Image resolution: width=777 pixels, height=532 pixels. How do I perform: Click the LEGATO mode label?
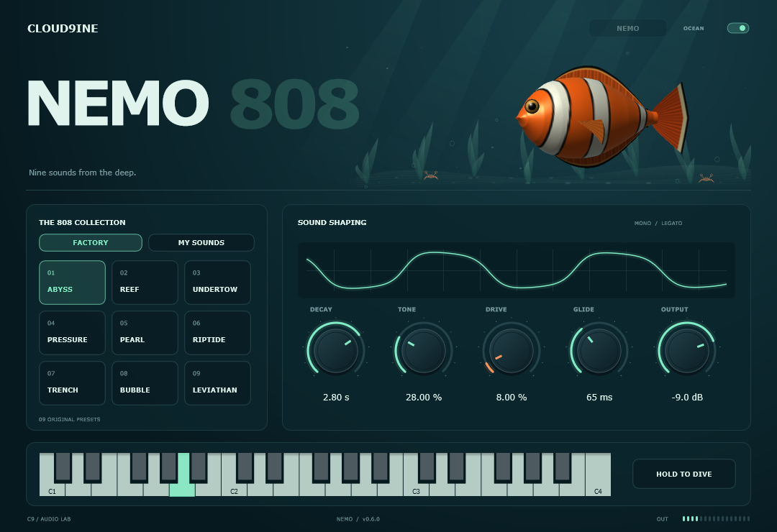click(672, 224)
